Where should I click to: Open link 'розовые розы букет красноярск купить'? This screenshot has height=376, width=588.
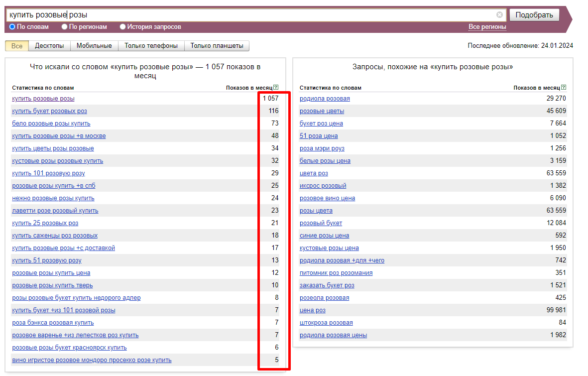tap(69, 348)
